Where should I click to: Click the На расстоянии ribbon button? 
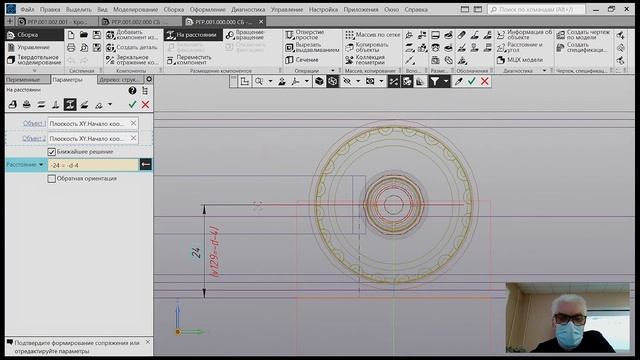[x=193, y=35]
